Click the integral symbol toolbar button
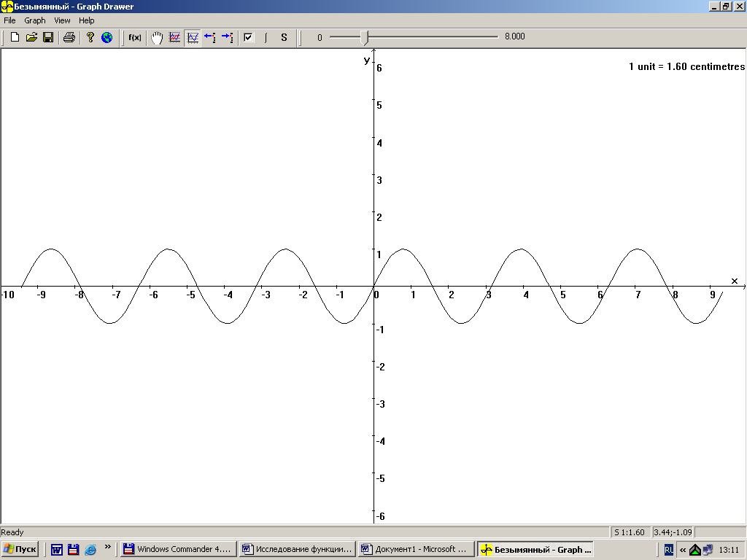The width and height of the screenshot is (747, 560). click(x=266, y=37)
